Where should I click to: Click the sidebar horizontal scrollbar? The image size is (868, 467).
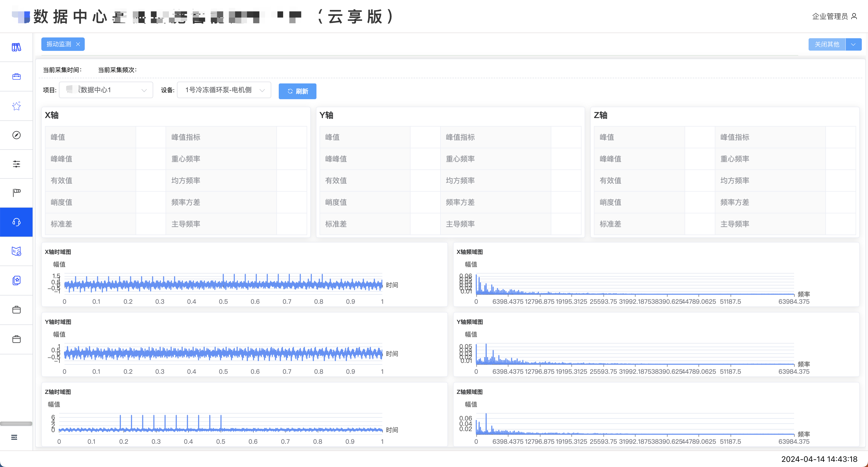[x=16, y=424]
